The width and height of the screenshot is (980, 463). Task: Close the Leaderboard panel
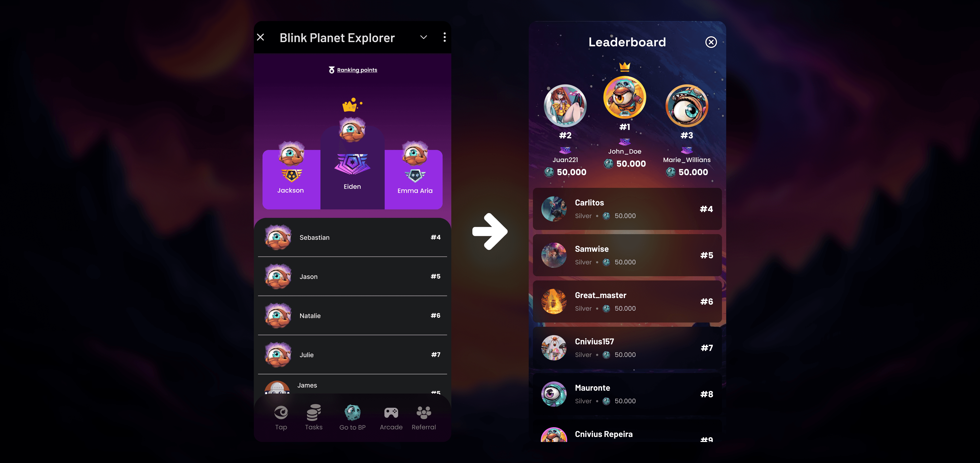click(711, 42)
